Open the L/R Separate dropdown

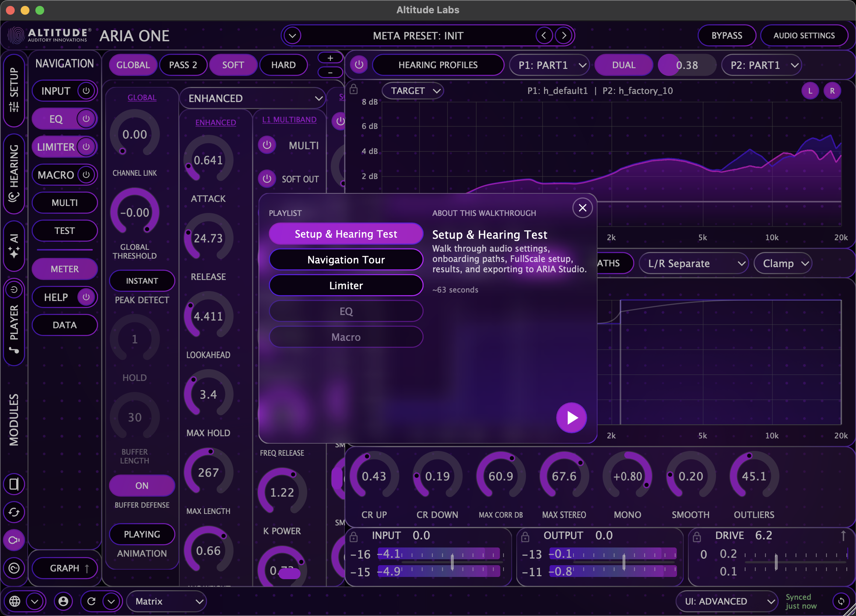[x=693, y=263]
